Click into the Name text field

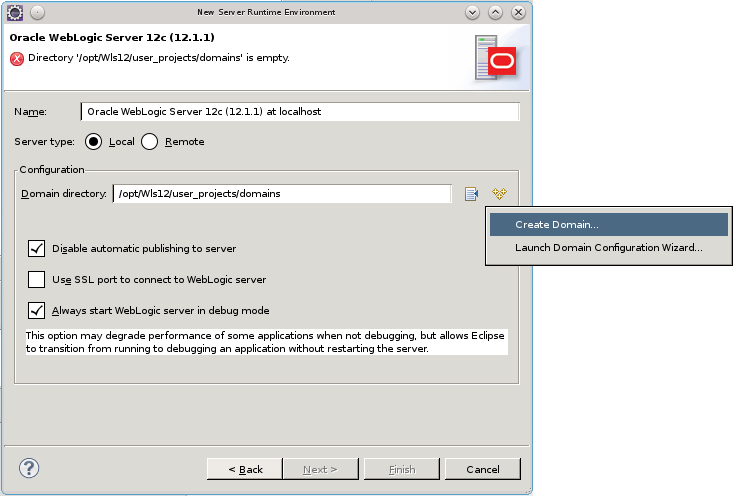click(x=300, y=111)
